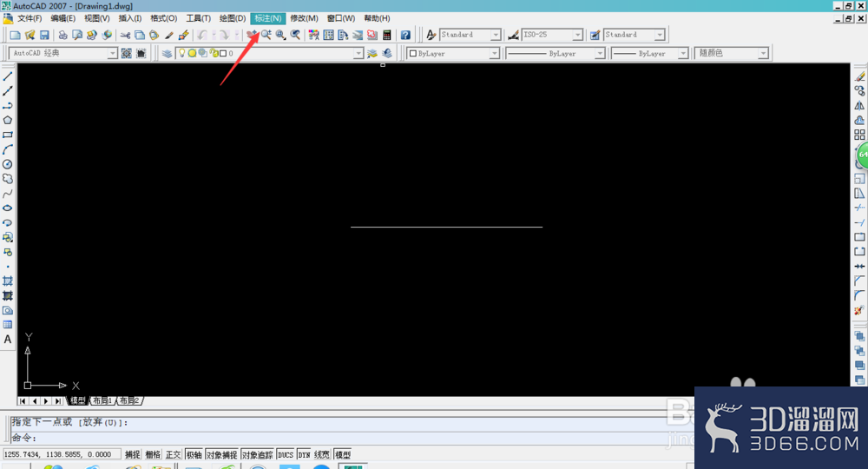Open the 随颜色 plot style dropdown
The height and width of the screenshot is (469, 868).
point(763,53)
